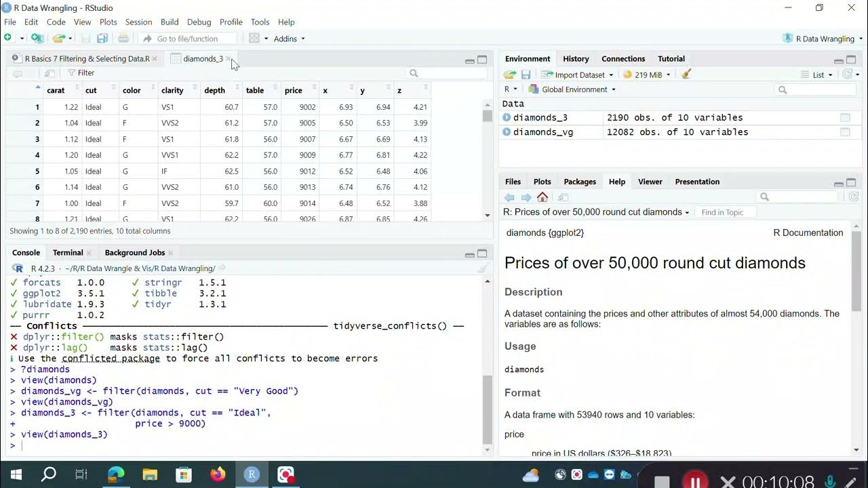
Task: Open the Tools menu
Action: click(x=260, y=22)
